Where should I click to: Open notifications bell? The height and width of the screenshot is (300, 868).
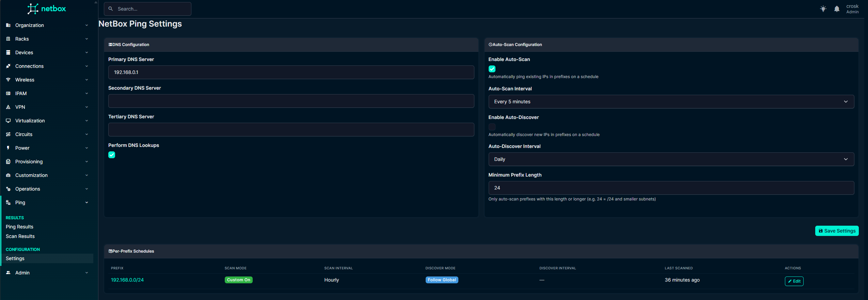tap(837, 9)
